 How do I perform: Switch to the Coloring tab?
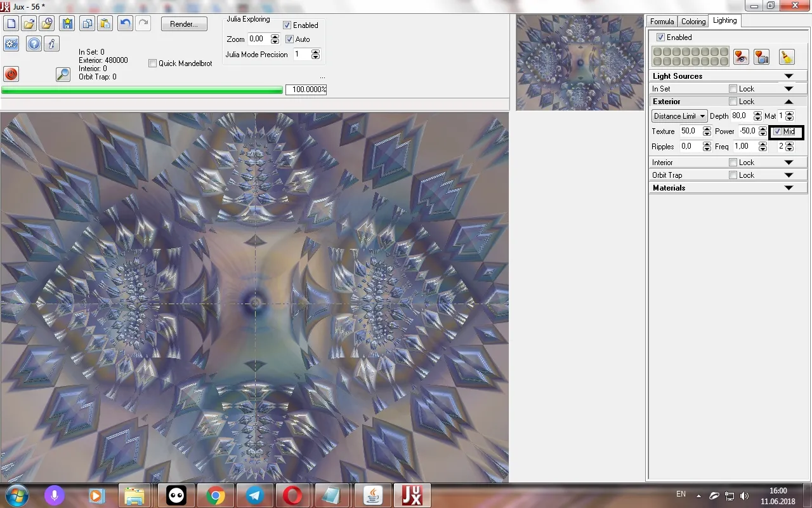(693, 22)
